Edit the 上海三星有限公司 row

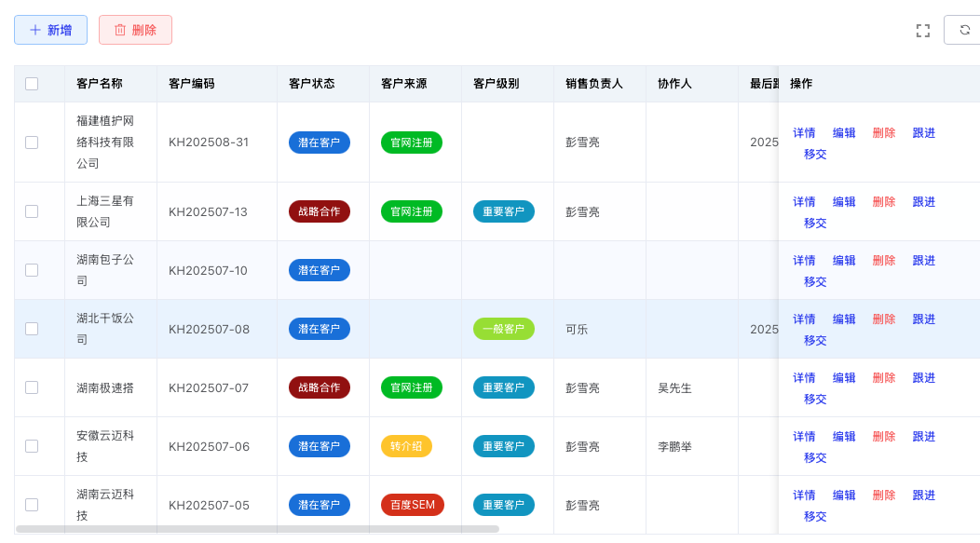[844, 201]
